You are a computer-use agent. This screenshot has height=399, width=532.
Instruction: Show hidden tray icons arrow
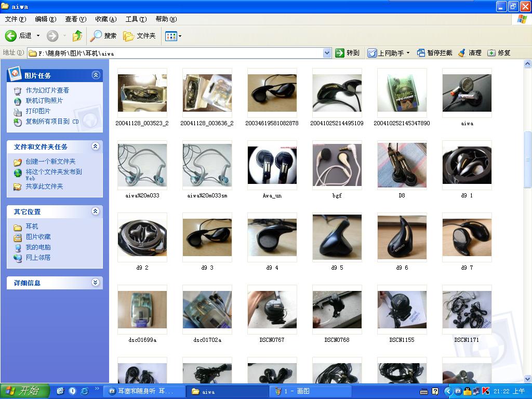tap(448, 392)
